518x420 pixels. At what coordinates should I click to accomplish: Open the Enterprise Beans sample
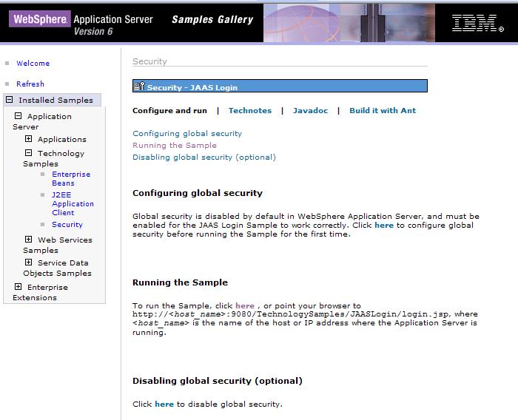[x=71, y=179]
